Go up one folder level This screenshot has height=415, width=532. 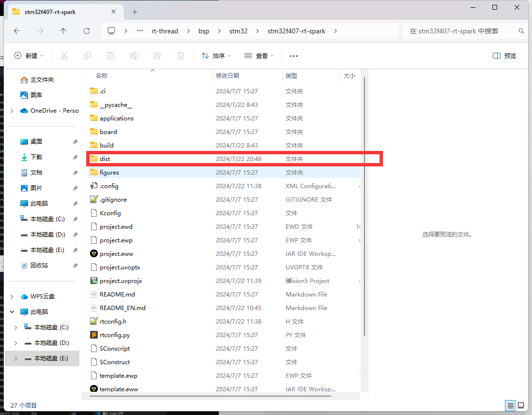point(63,31)
